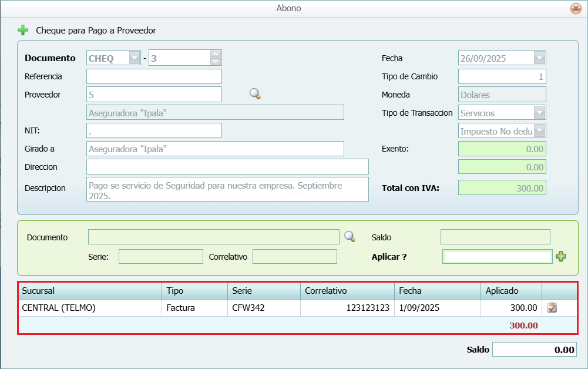Open document lookup magnifier icon
This screenshot has height=369, width=588.
click(350, 237)
